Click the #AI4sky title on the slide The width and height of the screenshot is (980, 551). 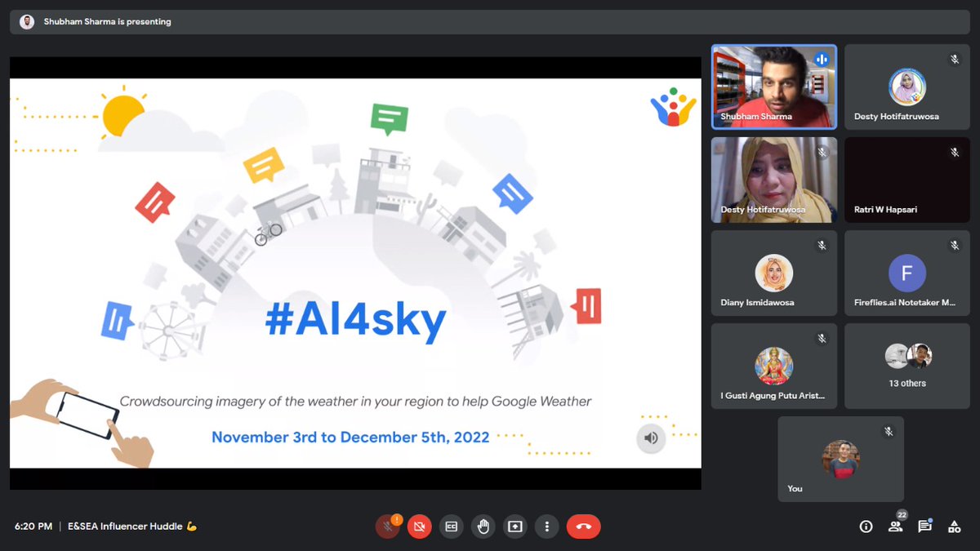click(x=355, y=320)
